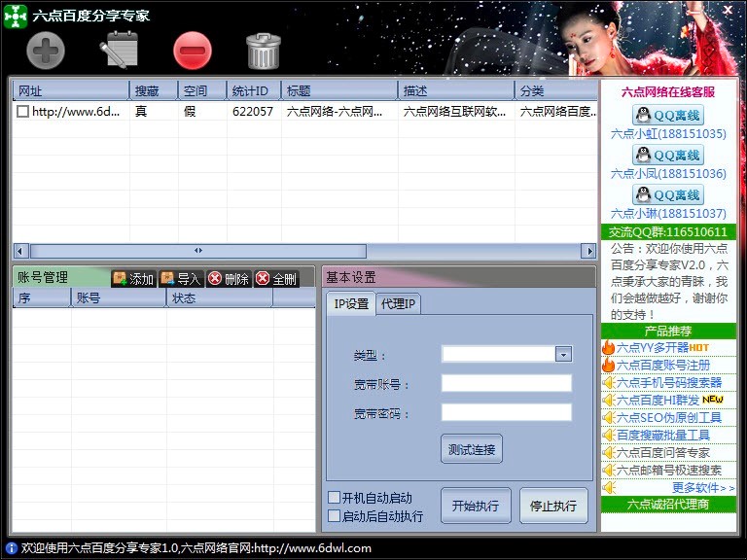The height and width of the screenshot is (560, 747).
Task: Click 网址 column header
Action: [x=71, y=90]
